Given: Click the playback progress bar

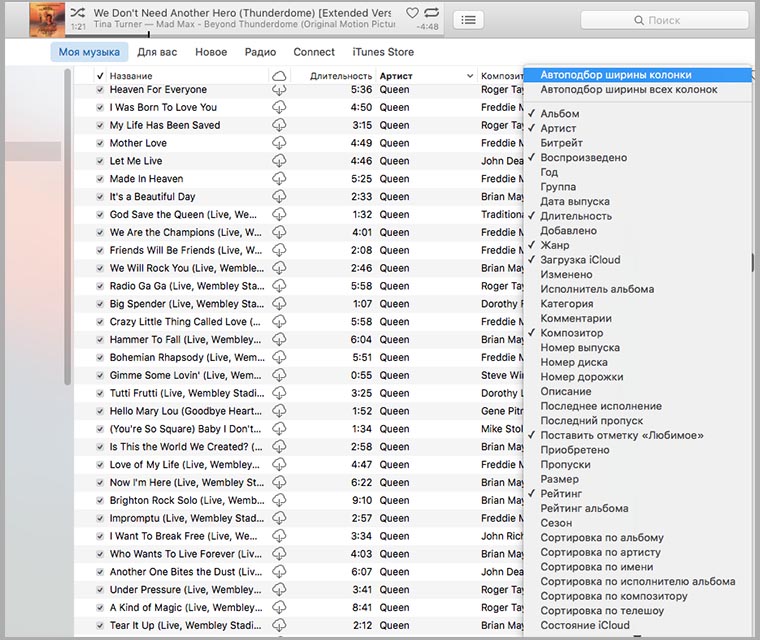Looking at the screenshot, I should point(252,35).
